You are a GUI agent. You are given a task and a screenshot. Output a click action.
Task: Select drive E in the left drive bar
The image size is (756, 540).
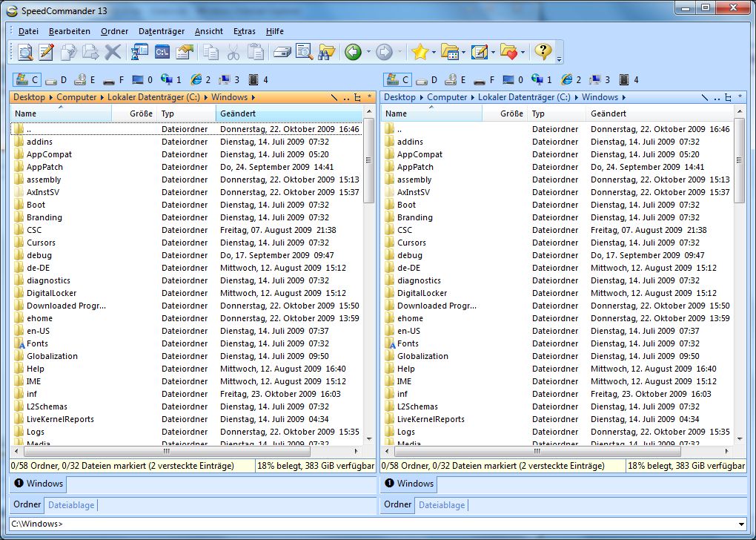click(x=84, y=79)
